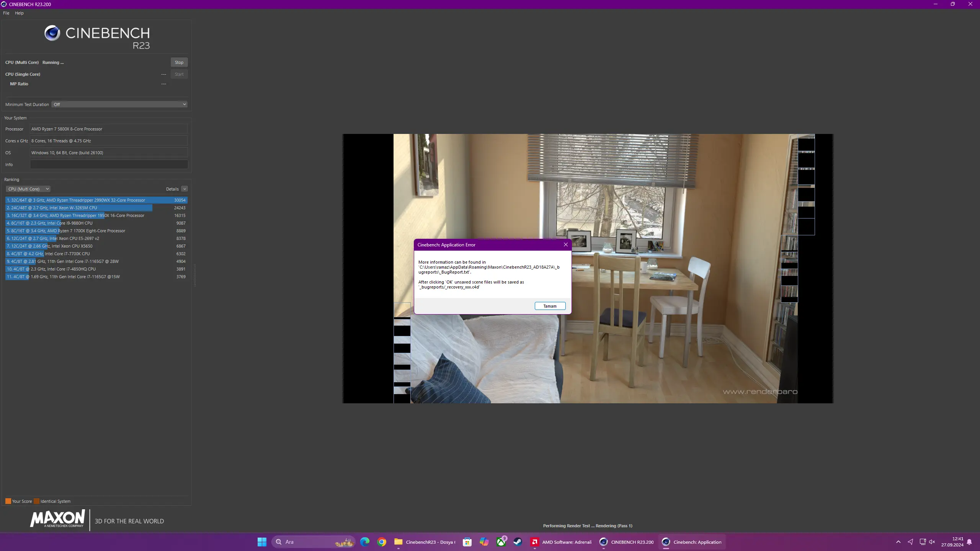
Task: Open the Windows Start menu
Action: coord(262,542)
